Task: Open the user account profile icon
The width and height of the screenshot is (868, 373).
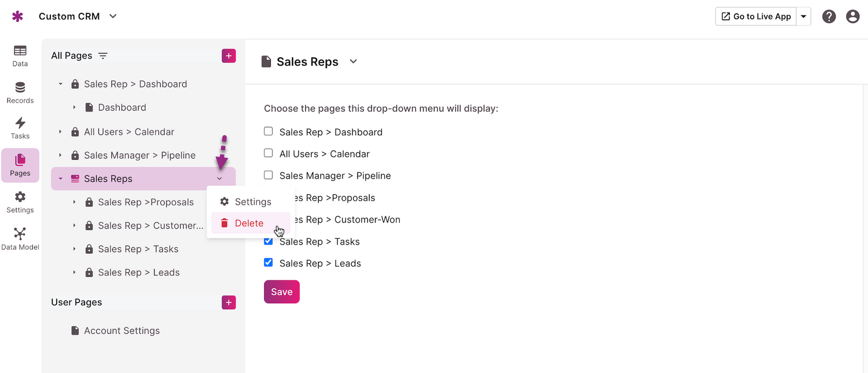Action: [x=852, y=16]
